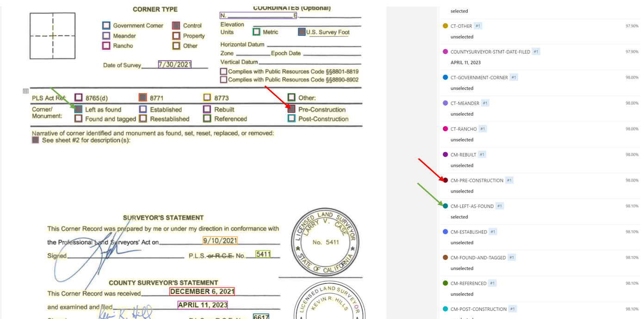This screenshot has width=644, height=319.
Task: Click the #1 badge next to CM-ESTABLISHED
Action: (x=493, y=231)
